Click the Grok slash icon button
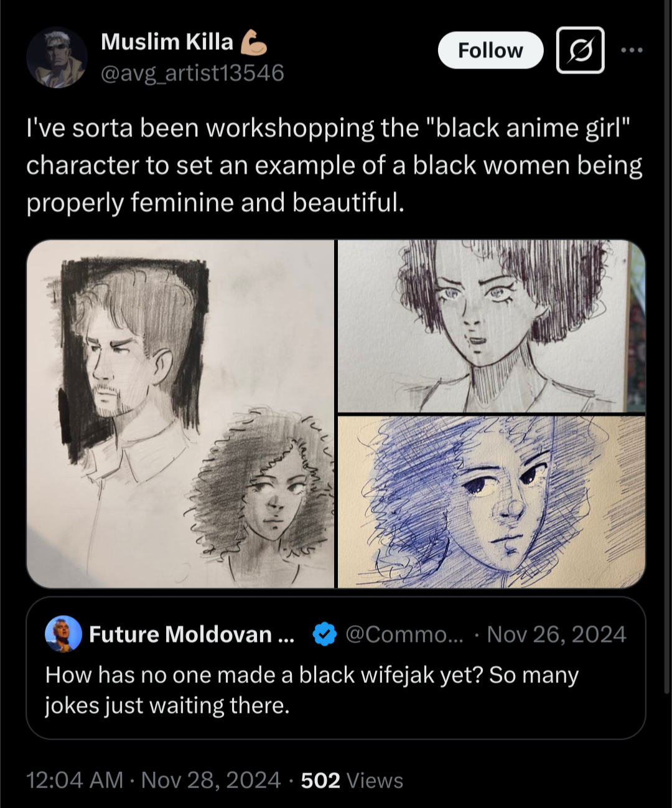The height and width of the screenshot is (808, 672). point(580,50)
